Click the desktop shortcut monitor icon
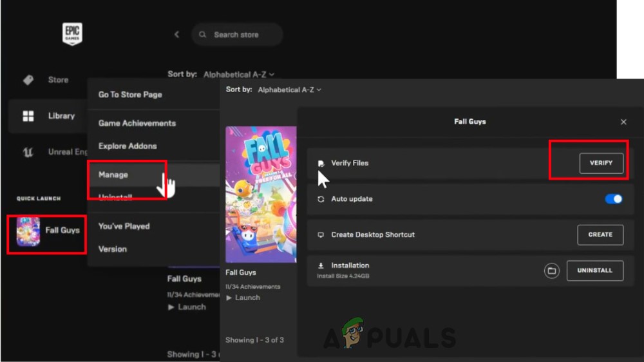Screen dimensions: 644x362 321,234
